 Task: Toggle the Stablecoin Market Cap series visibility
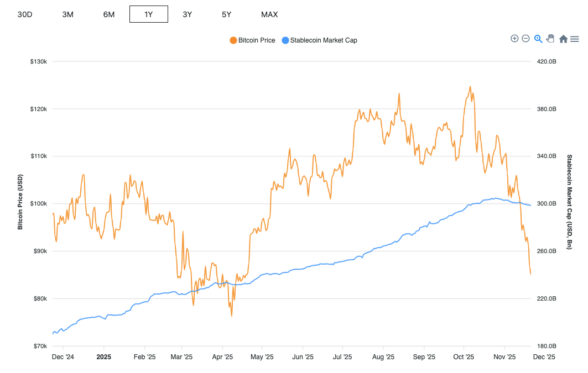(319, 40)
